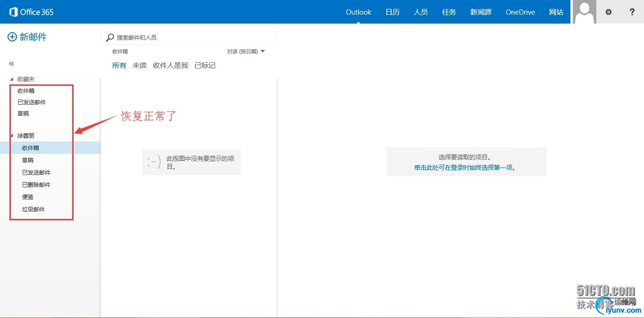Open 收件箱 under 收藏夹
Screen dimensions: 644x318
(x=26, y=91)
